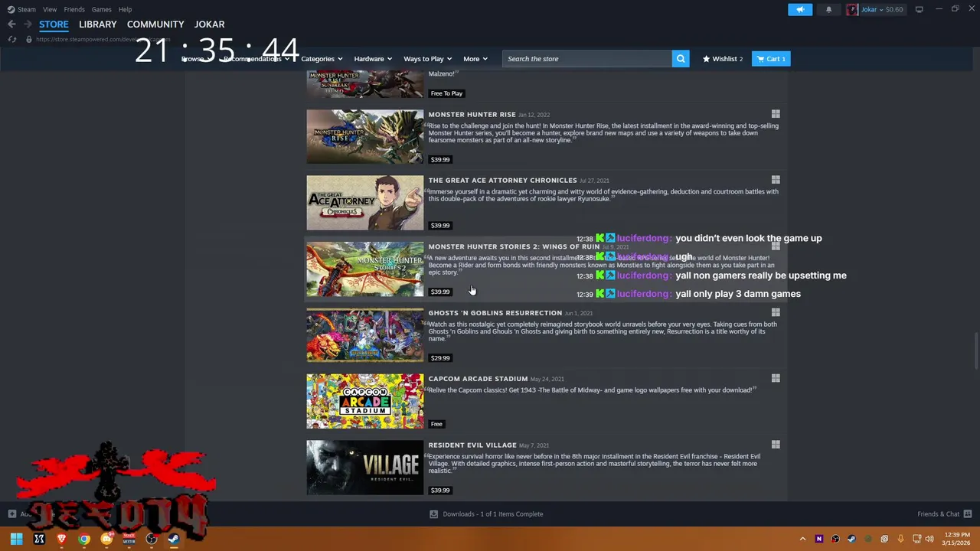The width and height of the screenshot is (980, 551).
Task: Switch to the LIBRARY tab
Action: pyautogui.click(x=97, y=24)
